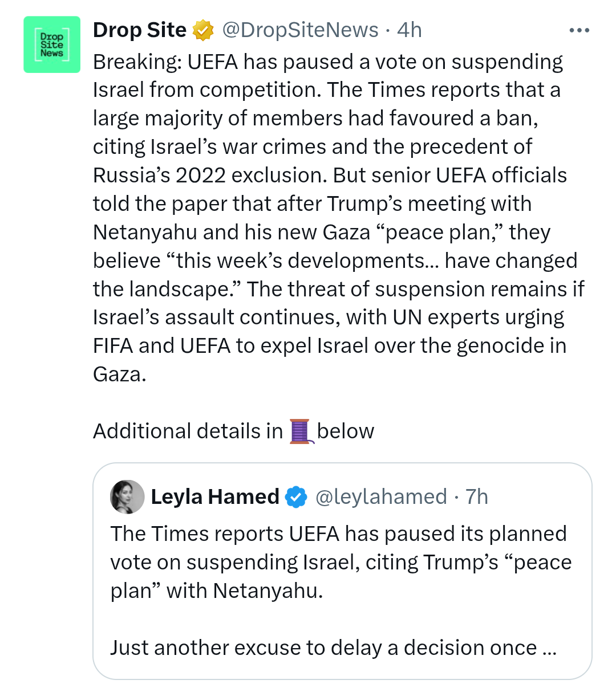Image resolution: width=616 pixels, height=688 pixels.
Task: Open the Leyla Hamed display name
Action: (x=215, y=496)
